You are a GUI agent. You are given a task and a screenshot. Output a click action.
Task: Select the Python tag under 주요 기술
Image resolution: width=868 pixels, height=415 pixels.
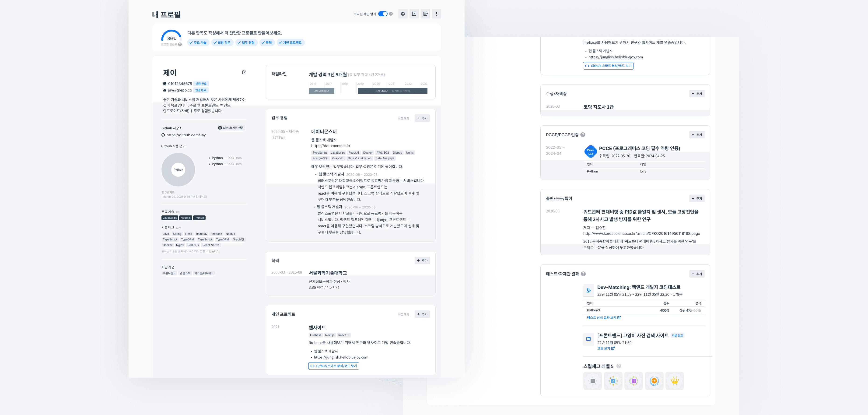pyautogui.click(x=199, y=218)
